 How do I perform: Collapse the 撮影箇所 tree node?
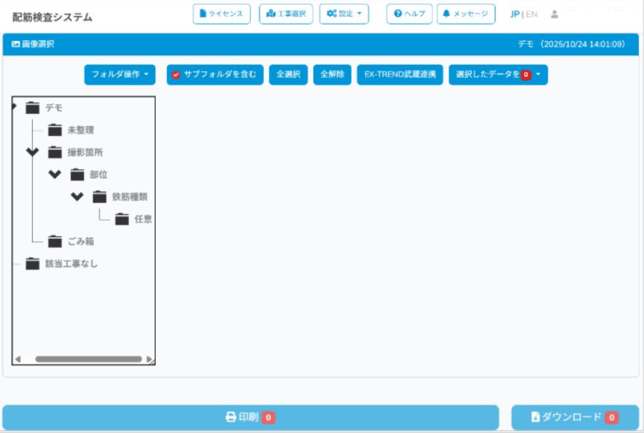[x=32, y=152]
